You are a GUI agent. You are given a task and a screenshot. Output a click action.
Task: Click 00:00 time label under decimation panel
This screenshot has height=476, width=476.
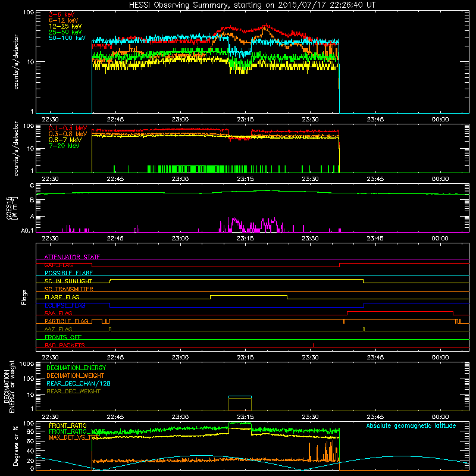pyautogui.click(x=440, y=417)
